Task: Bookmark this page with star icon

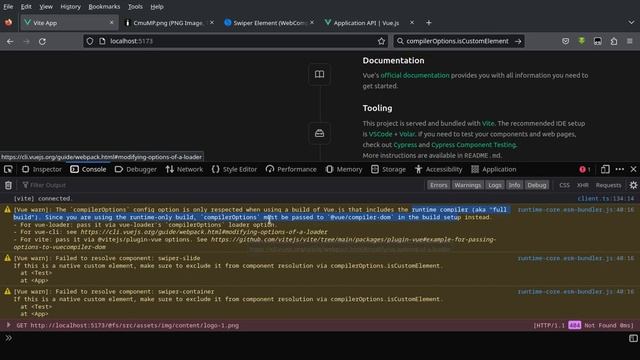Action: (x=381, y=41)
